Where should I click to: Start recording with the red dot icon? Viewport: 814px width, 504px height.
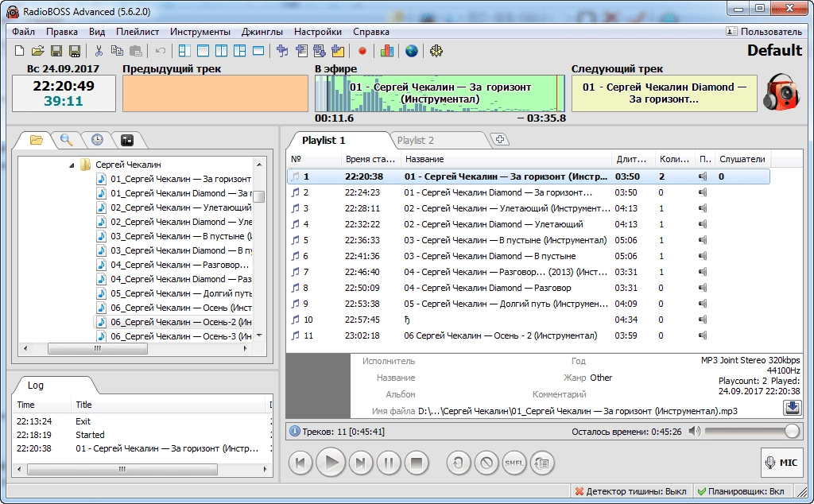click(362, 51)
